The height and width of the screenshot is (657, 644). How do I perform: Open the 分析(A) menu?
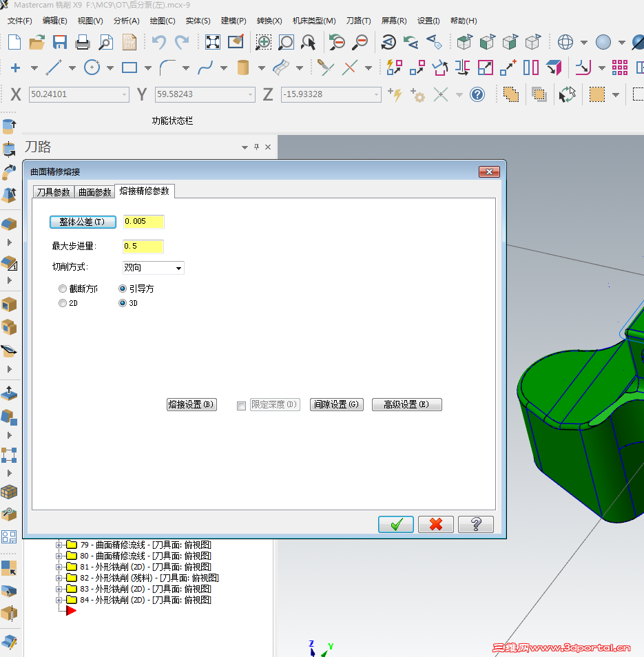click(127, 21)
